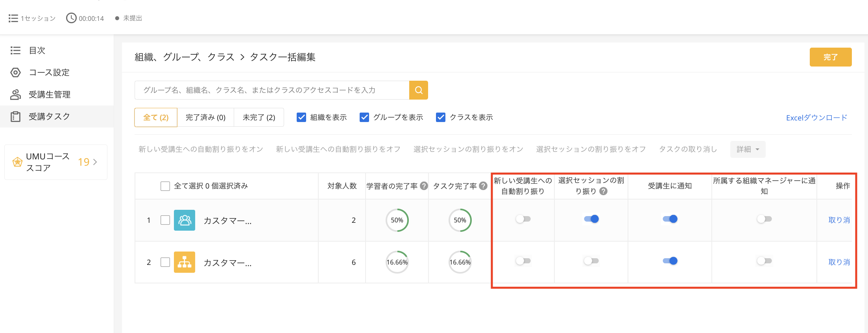Image resolution: width=868 pixels, height=333 pixels.
Task: Turn off 受講生に通知 toggle in row 2
Action: click(670, 261)
